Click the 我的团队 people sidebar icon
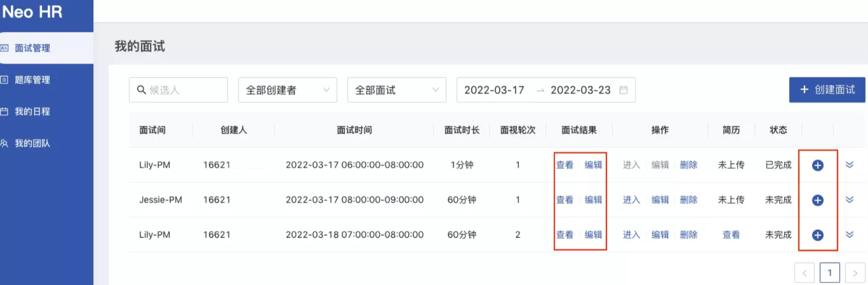This screenshot has height=285, width=868. pyautogui.click(x=5, y=144)
